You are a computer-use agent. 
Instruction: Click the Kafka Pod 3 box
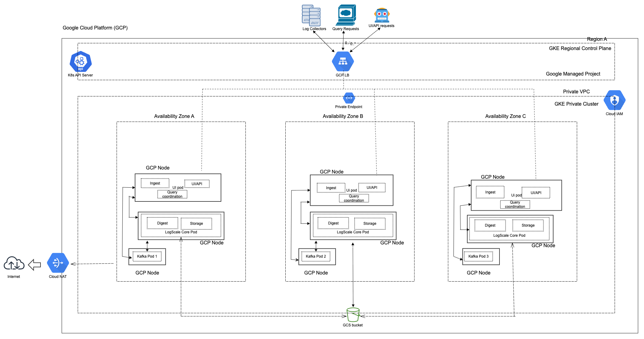(x=480, y=256)
